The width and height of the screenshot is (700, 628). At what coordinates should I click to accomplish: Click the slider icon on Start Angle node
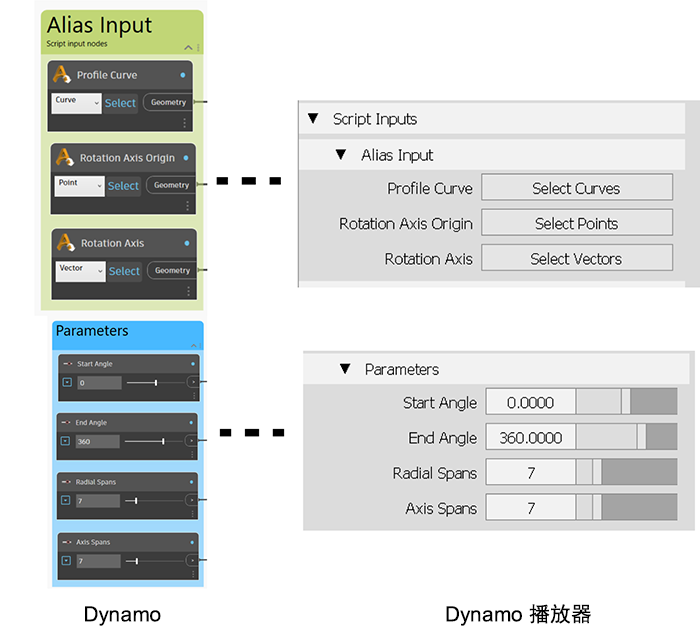67,364
